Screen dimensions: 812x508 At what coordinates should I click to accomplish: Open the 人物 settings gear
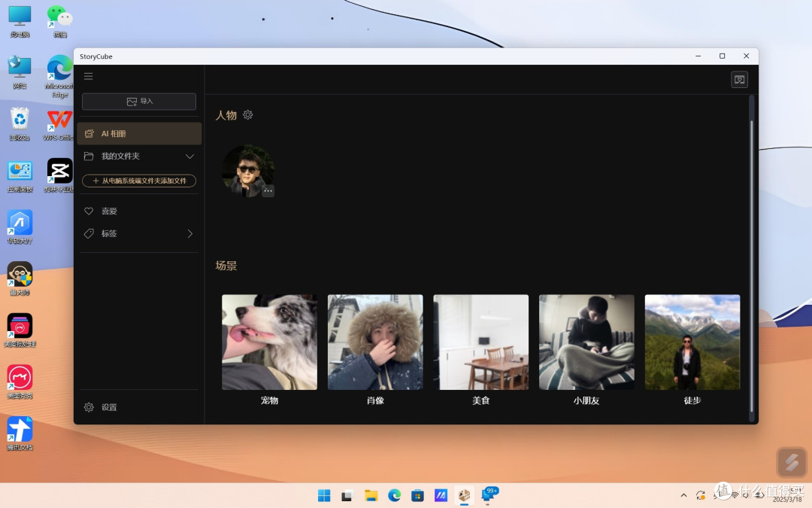(248, 114)
